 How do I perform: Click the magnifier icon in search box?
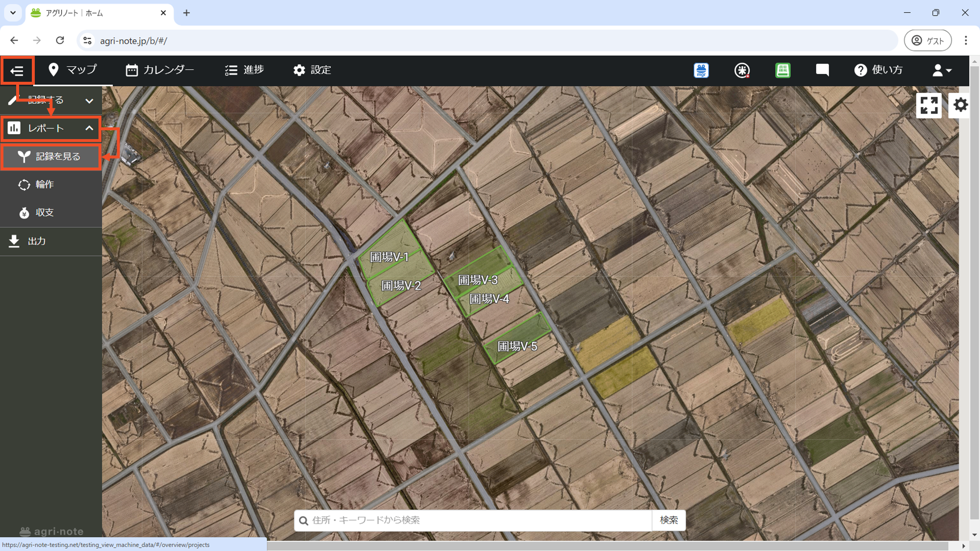304,521
